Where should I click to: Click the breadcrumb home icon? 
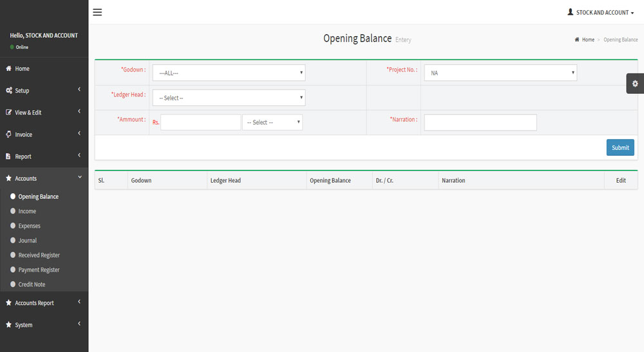click(x=576, y=40)
